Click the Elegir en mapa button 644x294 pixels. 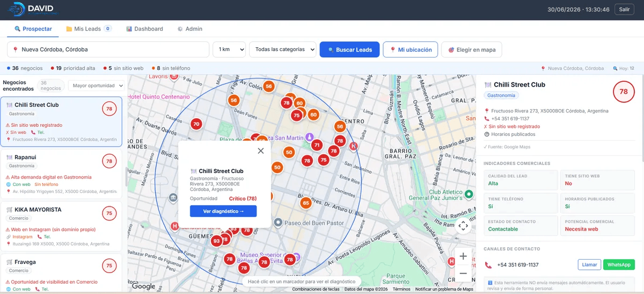coord(472,49)
